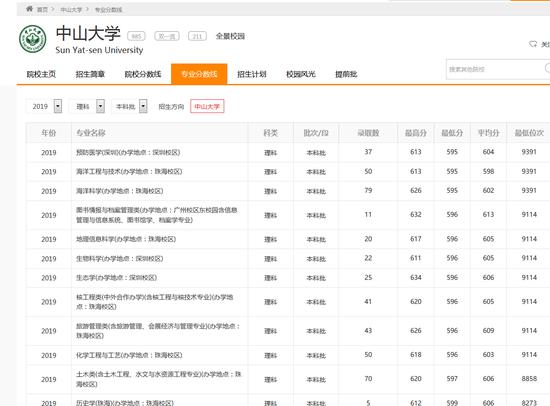Open the 全景校园 link
Viewport: 550px width, 406px height.
[230, 36]
